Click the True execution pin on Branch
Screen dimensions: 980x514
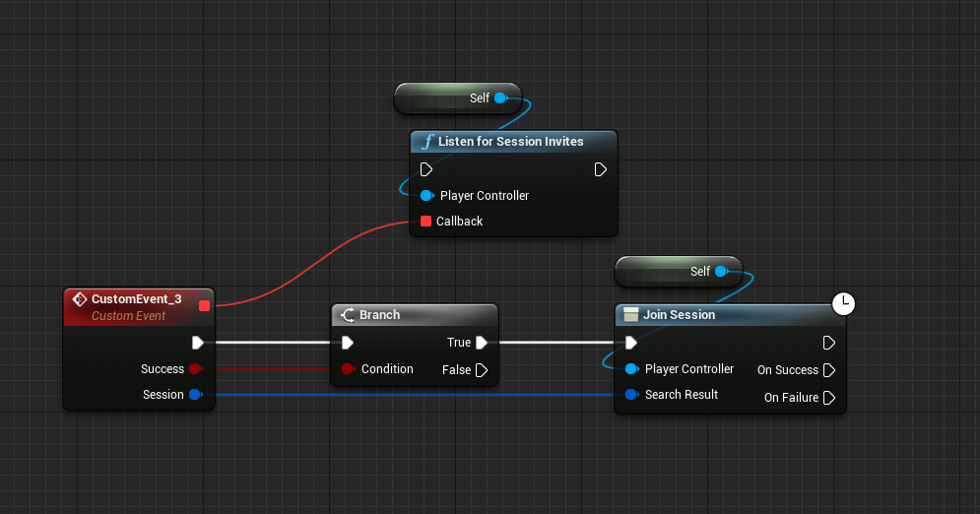pyautogui.click(x=482, y=343)
